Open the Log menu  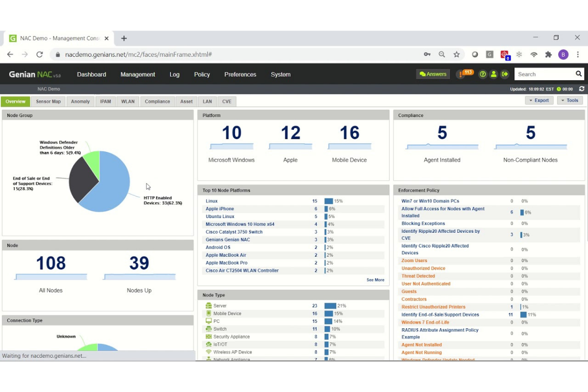[174, 74]
